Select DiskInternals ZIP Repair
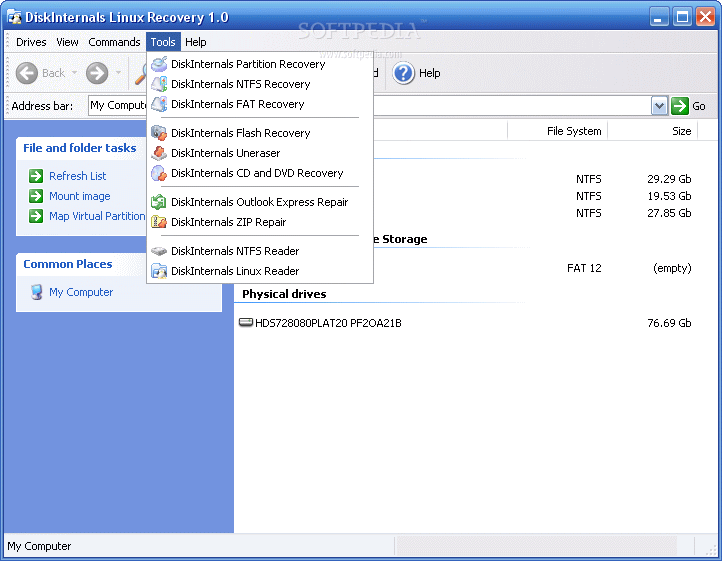The width and height of the screenshot is (722, 561). [260, 222]
